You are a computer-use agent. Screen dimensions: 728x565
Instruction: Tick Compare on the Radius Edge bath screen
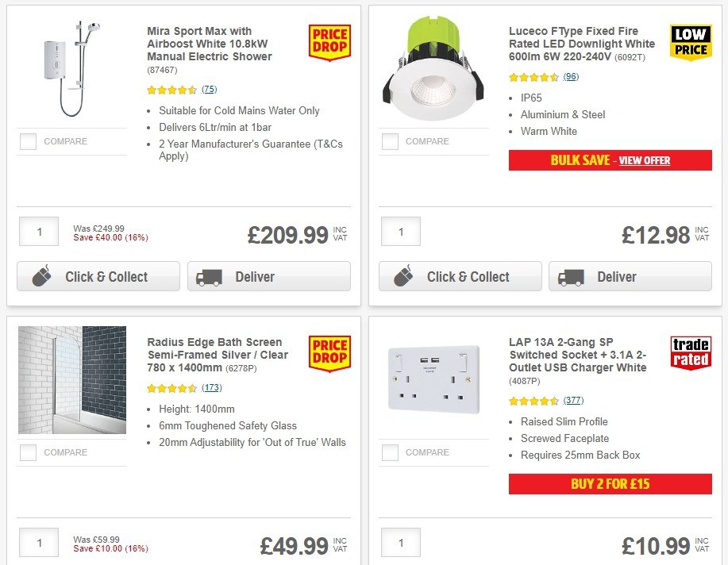28,452
